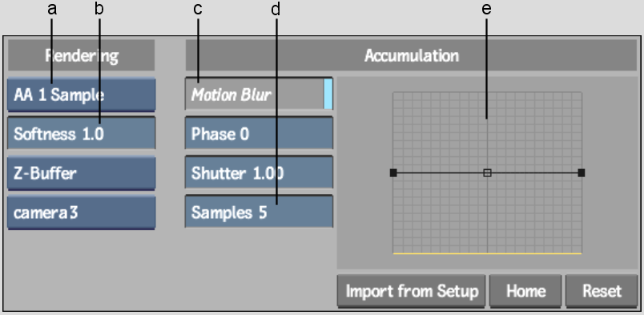Viewport: 644px width, 315px height.
Task: Select the left keyframe point on curve
Action: click(x=393, y=173)
